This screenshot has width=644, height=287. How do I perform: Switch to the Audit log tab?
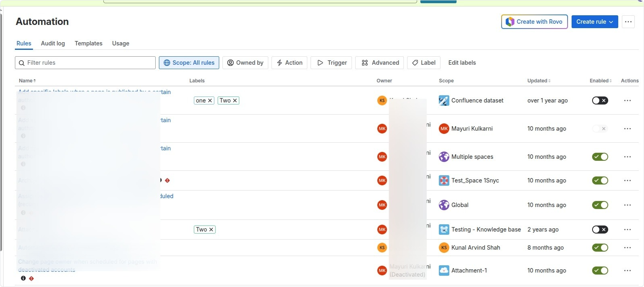click(53, 43)
